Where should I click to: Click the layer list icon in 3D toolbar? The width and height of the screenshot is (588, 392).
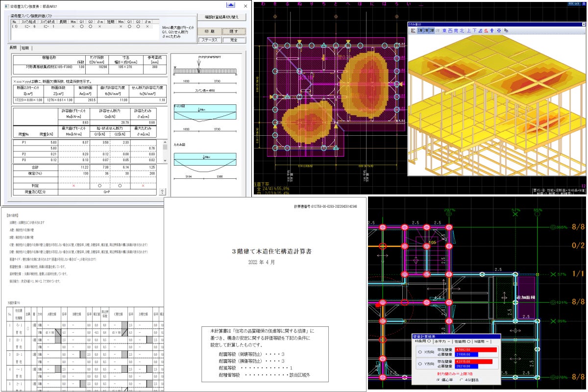(413, 31)
